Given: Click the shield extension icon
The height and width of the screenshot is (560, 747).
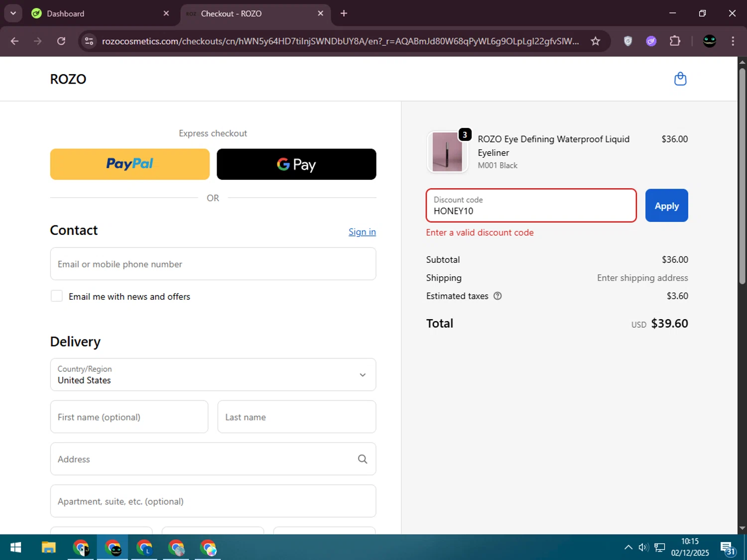Looking at the screenshot, I should (628, 41).
